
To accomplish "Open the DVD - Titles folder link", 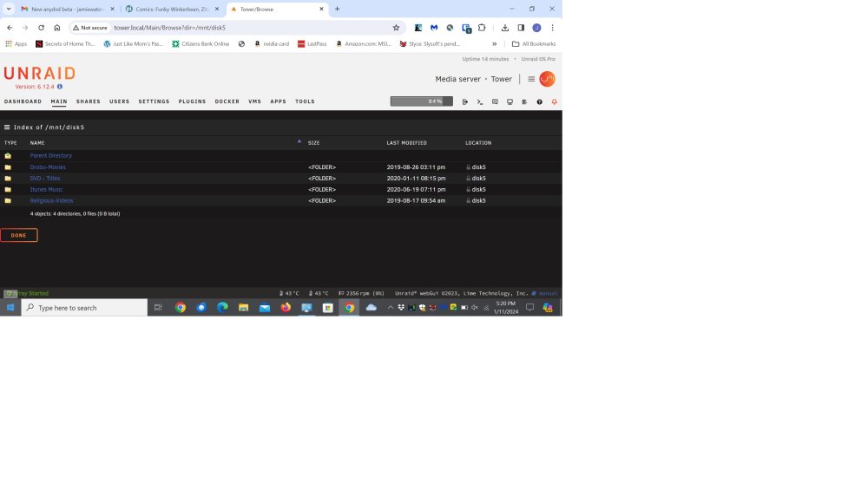I will coord(45,178).
